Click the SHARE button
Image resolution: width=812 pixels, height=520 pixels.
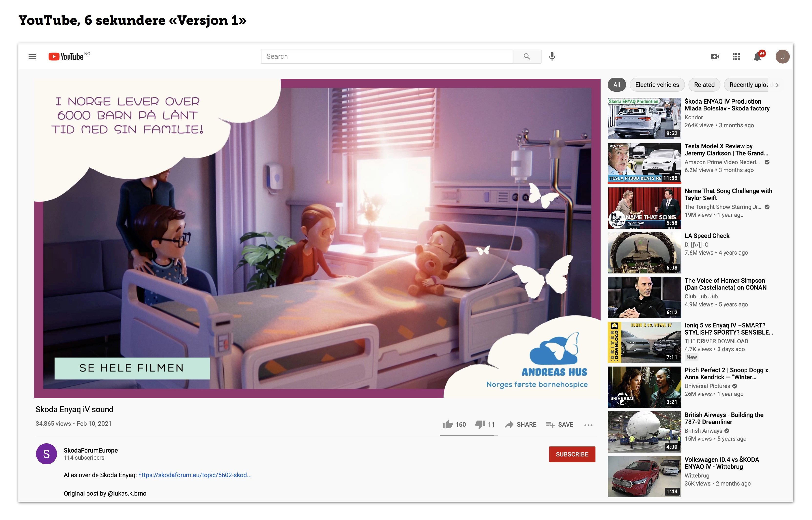pyautogui.click(x=521, y=424)
